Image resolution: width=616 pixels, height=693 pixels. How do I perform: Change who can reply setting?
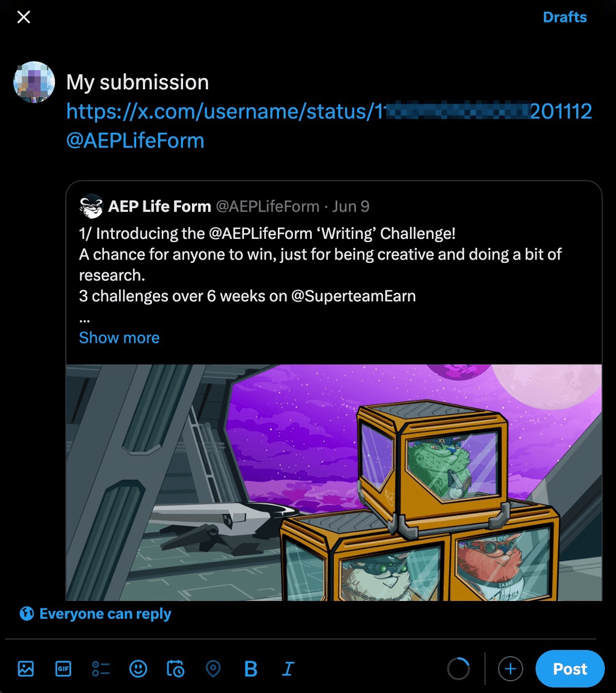(x=95, y=614)
